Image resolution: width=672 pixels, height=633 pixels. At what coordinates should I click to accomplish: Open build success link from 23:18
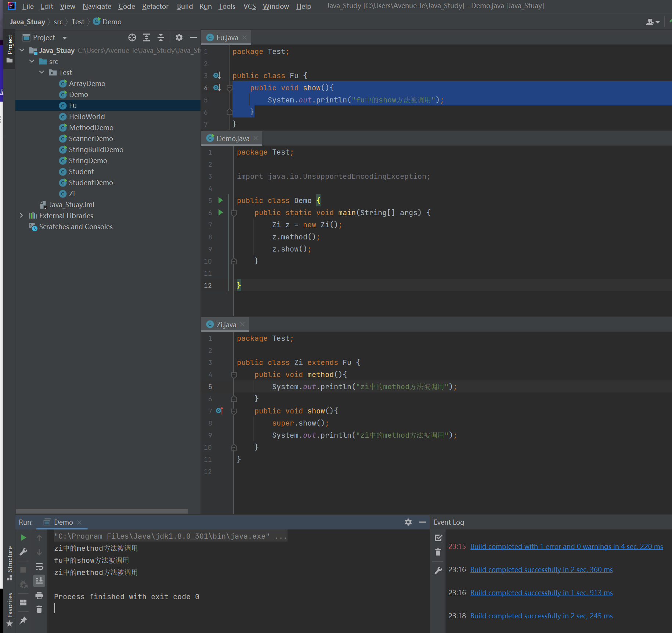541,616
